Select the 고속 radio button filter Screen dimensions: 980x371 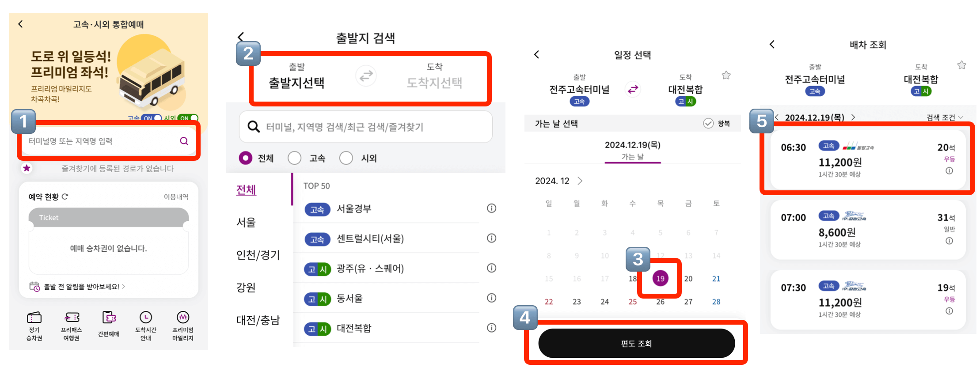(294, 158)
